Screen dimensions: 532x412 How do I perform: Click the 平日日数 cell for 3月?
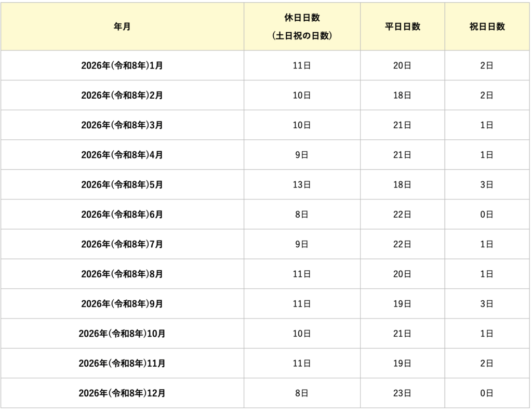[402, 125]
